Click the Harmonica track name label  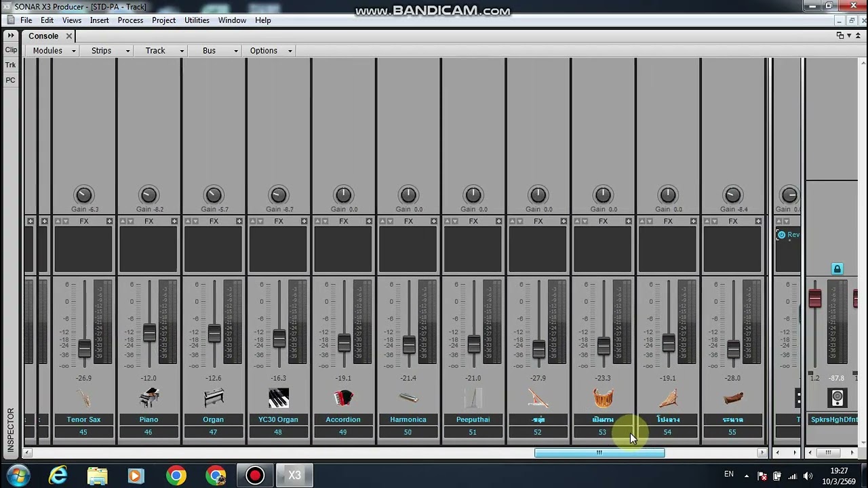point(408,420)
